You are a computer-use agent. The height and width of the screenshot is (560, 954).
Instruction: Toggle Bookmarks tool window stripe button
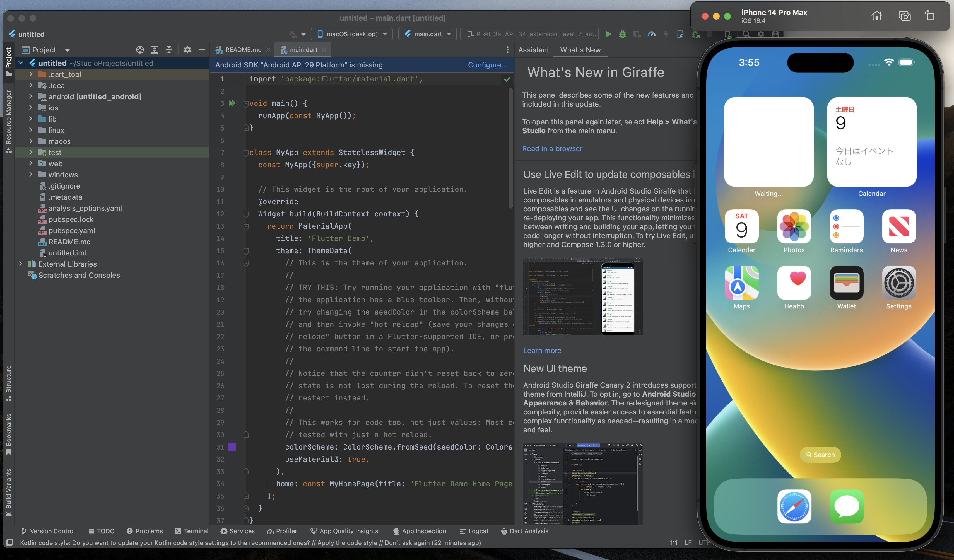pyautogui.click(x=8, y=435)
